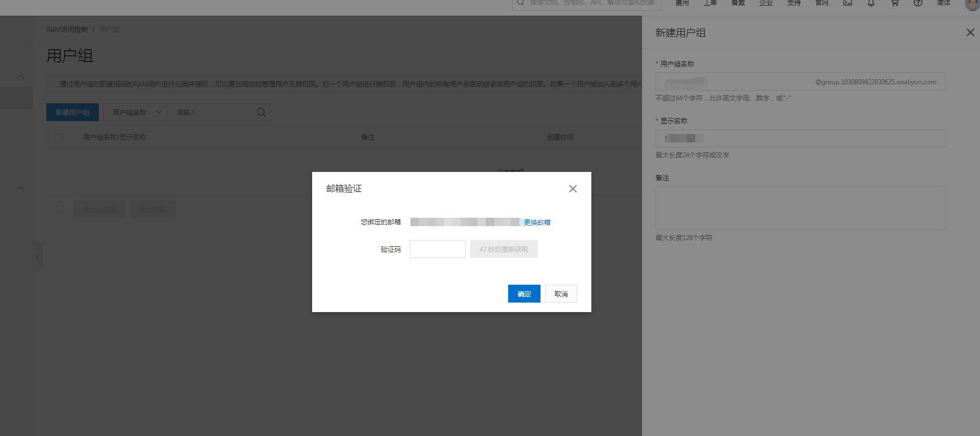Open the 用户组名称 search filter dropdown
The width and height of the screenshot is (980, 436).
(x=136, y=112)
